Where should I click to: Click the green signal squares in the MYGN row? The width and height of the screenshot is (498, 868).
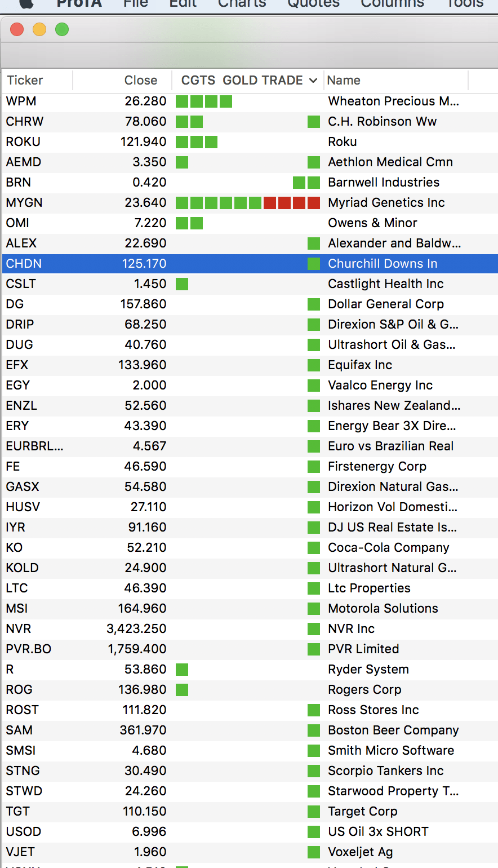(219, 202)
